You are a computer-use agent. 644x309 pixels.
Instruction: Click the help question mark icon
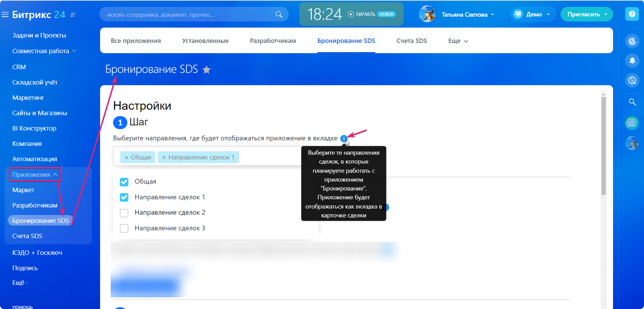[x=632, y=14]
